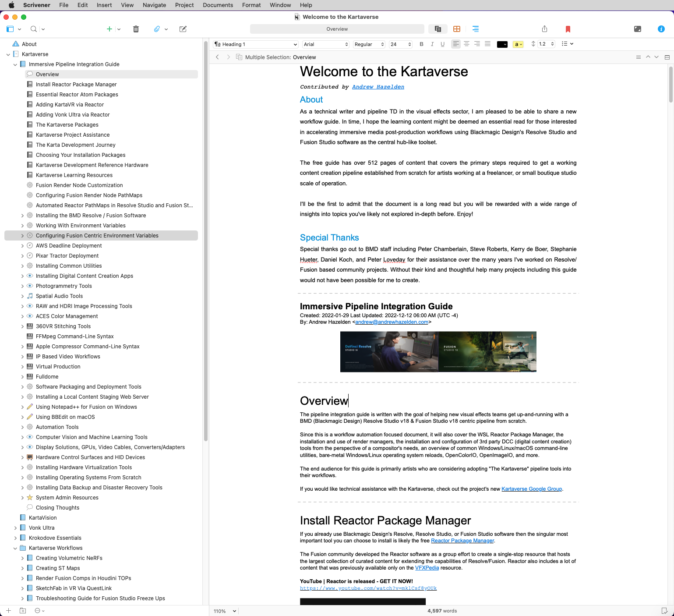
Task: Open the File menu
Action: pos(64,5)
